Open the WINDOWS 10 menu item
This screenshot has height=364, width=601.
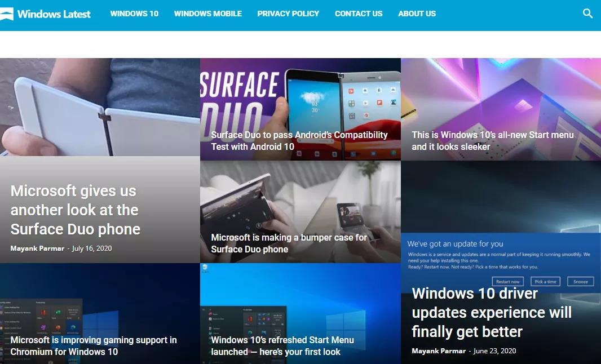pos(134,14)
